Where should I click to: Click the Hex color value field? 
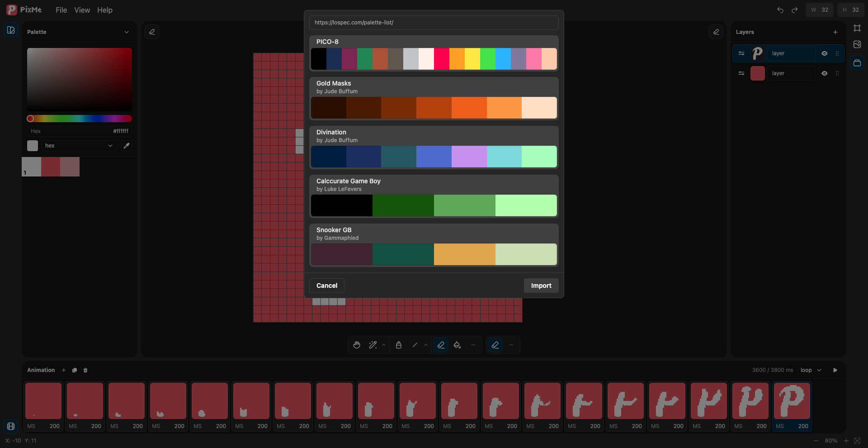point(80,131)
